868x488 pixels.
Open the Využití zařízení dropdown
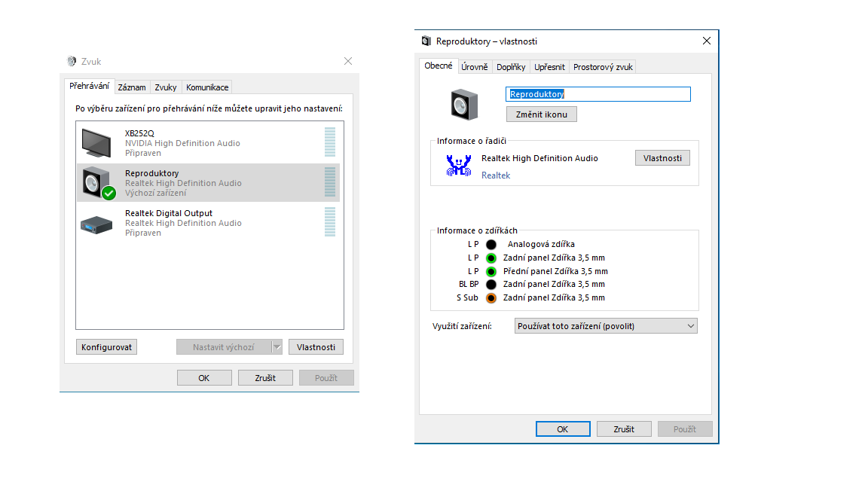point(606,326)
